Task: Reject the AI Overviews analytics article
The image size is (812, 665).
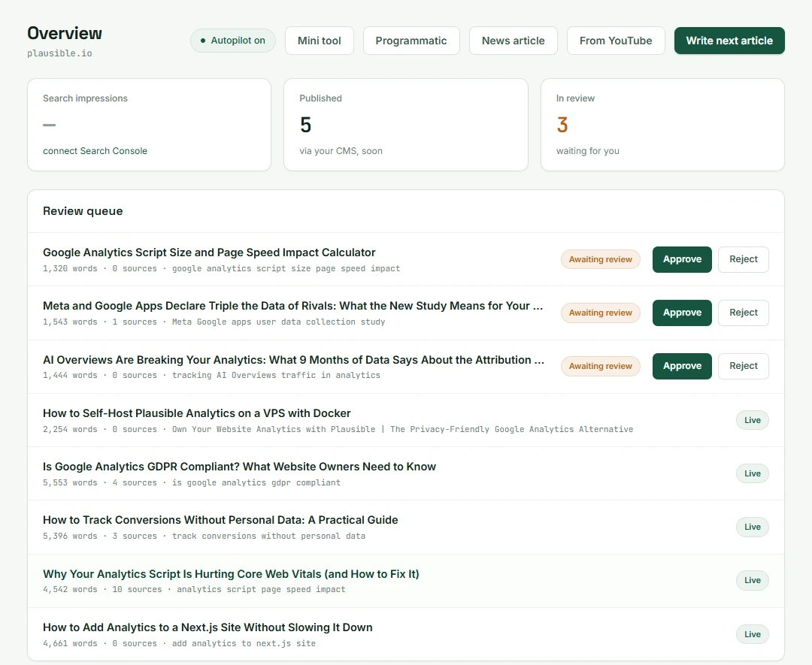Action: [743, 366]
